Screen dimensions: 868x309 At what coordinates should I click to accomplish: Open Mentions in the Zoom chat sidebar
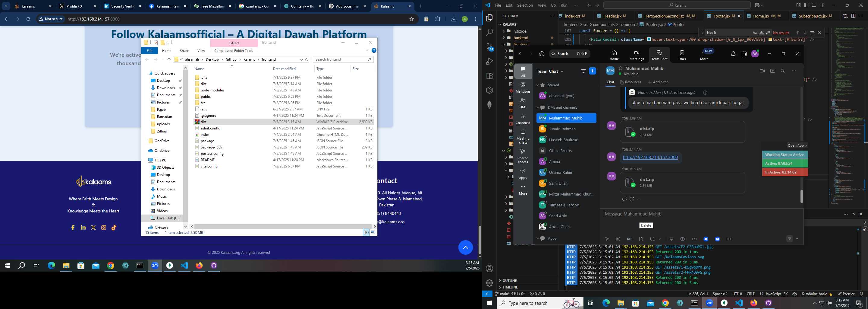pyautogui.click(x=523, y=87)
